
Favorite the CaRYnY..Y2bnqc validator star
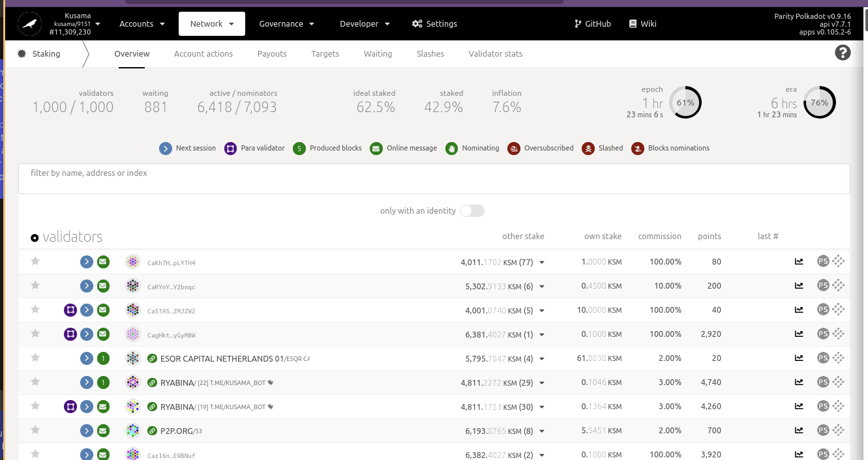coord(35,285)
